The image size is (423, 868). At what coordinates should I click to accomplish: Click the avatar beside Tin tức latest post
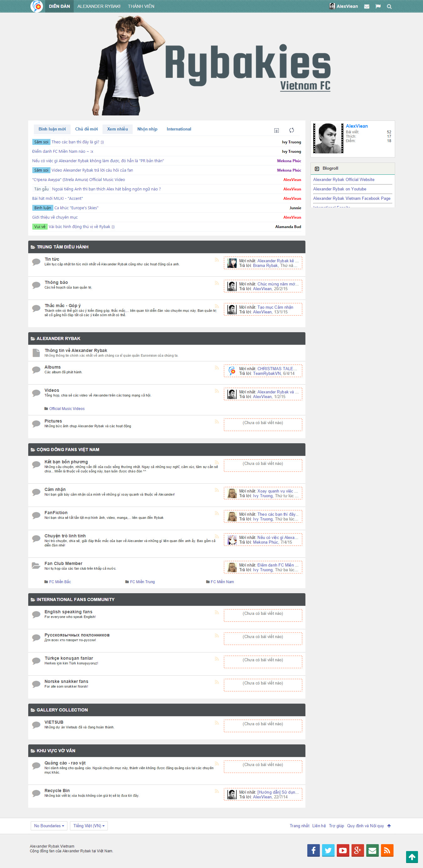pos(232,263)
